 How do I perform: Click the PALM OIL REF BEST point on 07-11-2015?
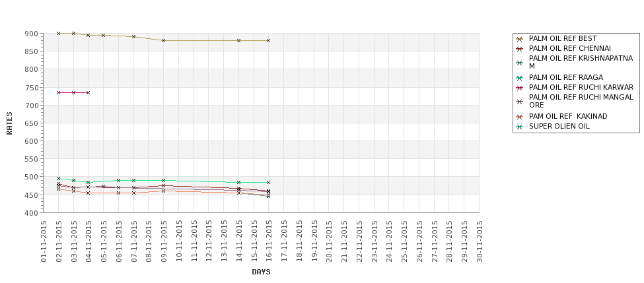click(133, 36)
